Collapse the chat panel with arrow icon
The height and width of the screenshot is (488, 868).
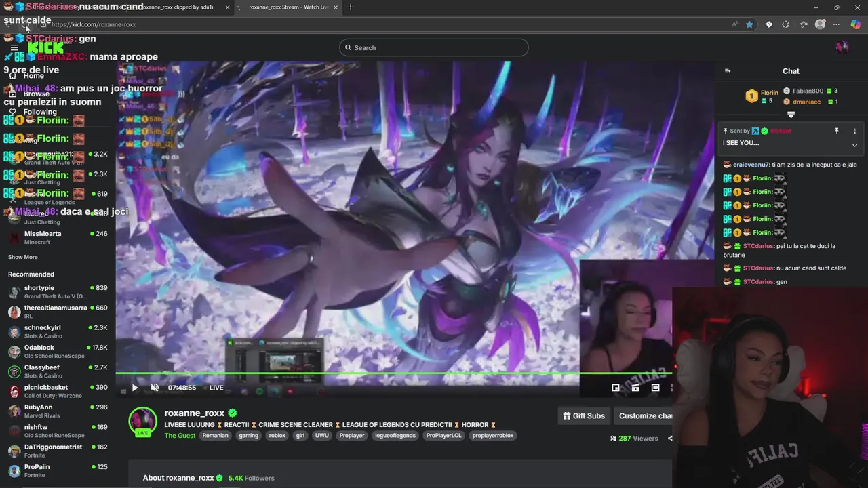coord(728,71)
